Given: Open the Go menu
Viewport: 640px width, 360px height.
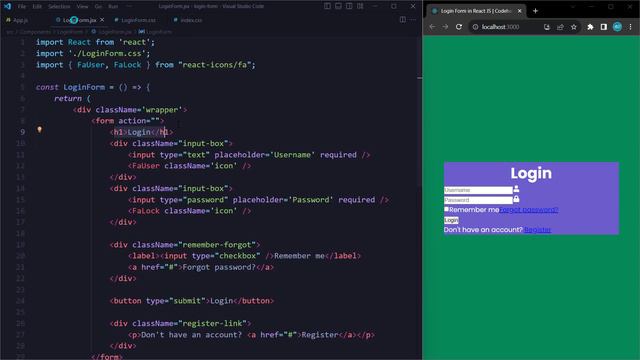Looking at the screenshot, I should (98, 7).
